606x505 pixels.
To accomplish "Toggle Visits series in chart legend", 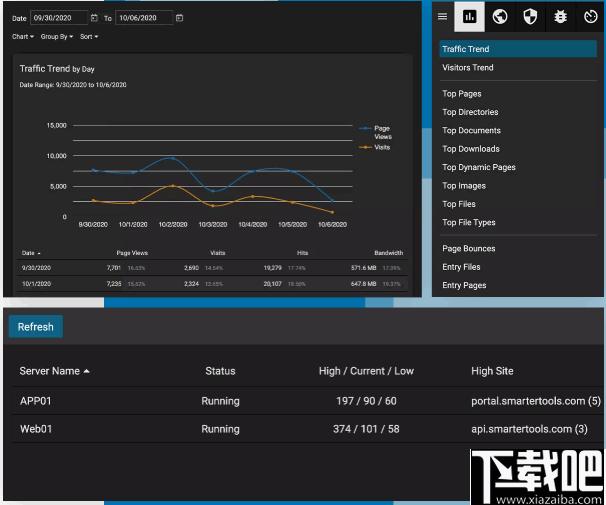I will tap(381, 147).
